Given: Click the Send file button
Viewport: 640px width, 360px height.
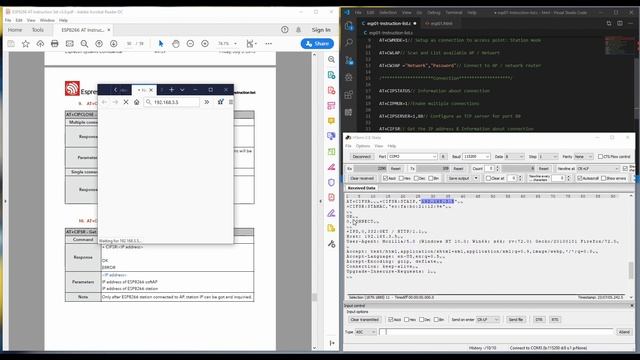Looking at the screenshot, I should click(x=516, y=320).
